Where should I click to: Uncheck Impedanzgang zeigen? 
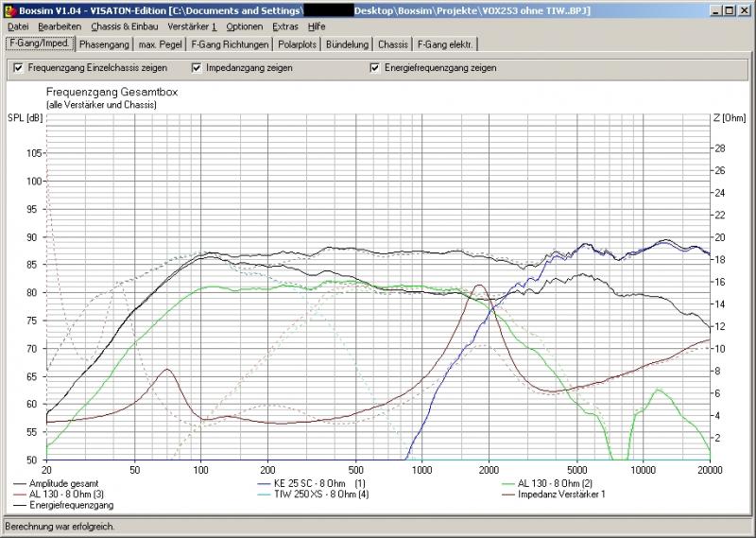click(x=197, y=68)
